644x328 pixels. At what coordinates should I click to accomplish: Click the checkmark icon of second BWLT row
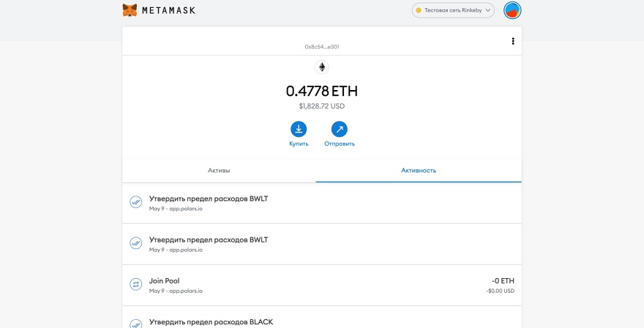click(136, 243)
